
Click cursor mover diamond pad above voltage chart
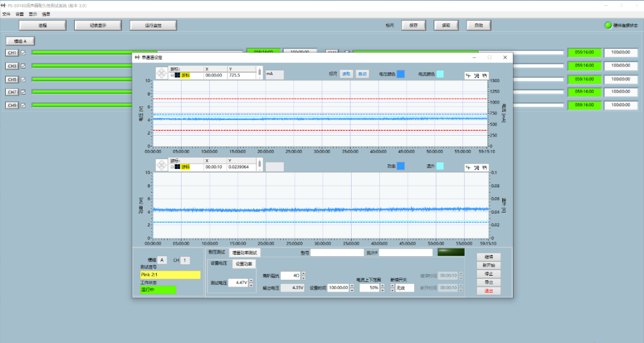pos(161,73)
